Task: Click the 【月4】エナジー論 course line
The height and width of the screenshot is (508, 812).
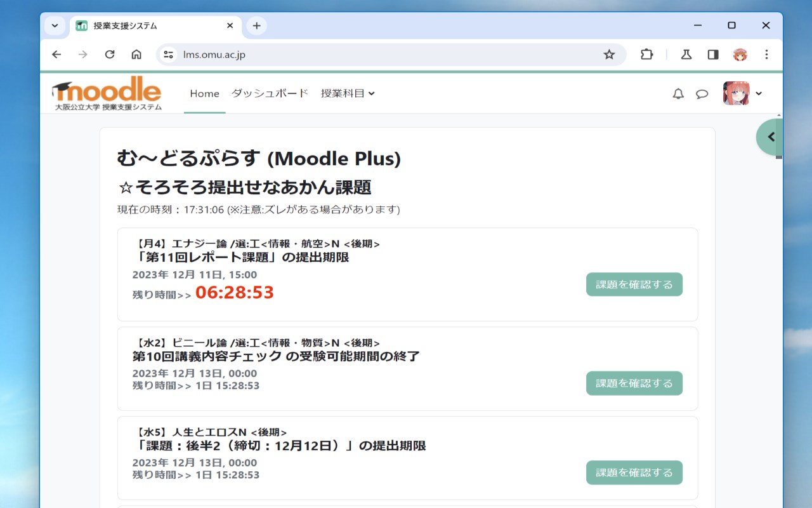Action: 257,244
